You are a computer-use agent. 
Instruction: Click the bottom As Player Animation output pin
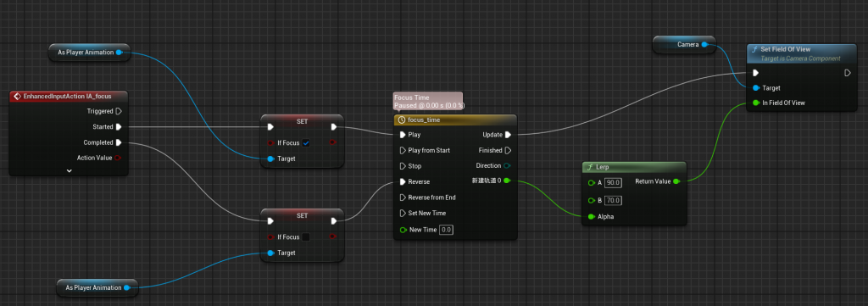[x=127, y=287]
